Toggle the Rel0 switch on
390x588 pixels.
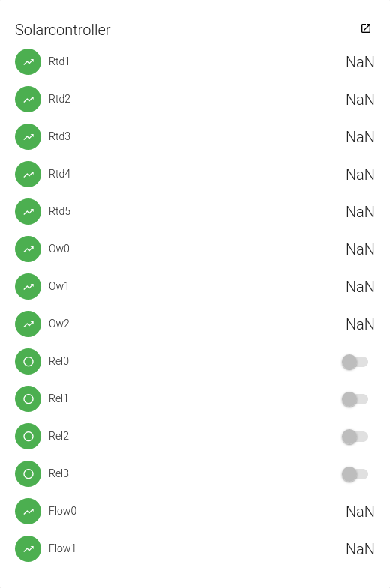coord(355,362)
